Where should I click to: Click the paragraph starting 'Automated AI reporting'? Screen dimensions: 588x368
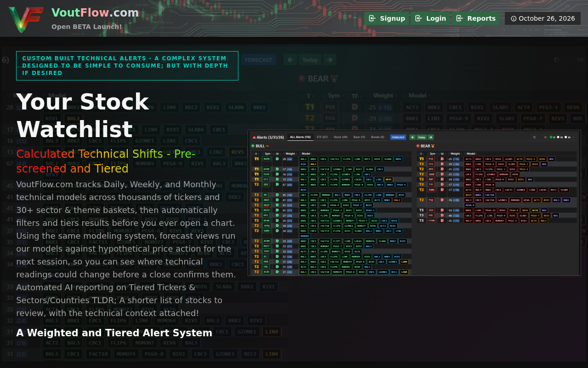pos(119,300)
